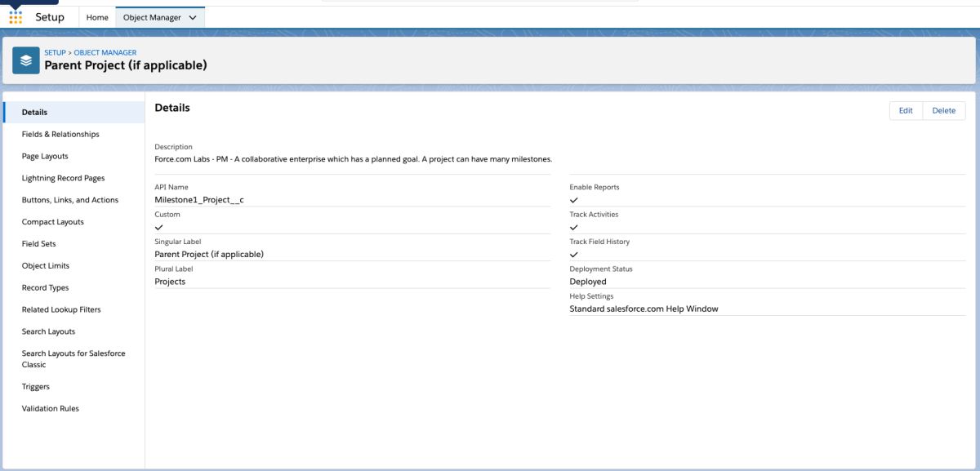Click the Track Activities checkmark

click(573, 227)
